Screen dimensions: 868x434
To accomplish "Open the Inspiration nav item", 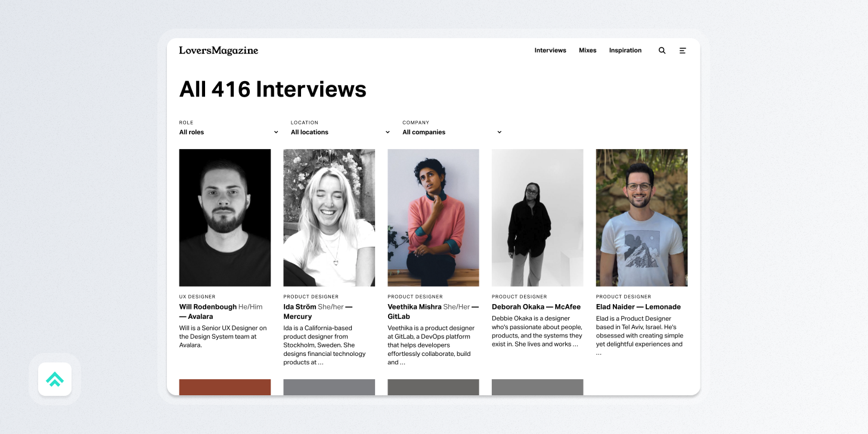I will pyautogui.click(x=625, y=51).
